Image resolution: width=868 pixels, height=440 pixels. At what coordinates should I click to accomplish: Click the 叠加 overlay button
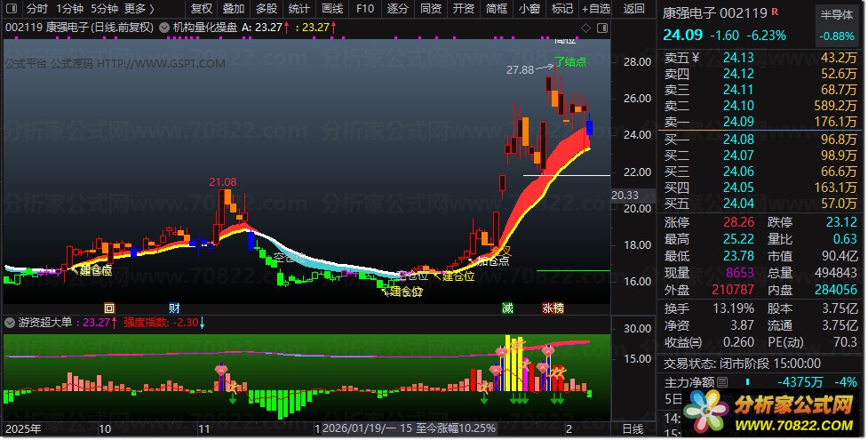click(x=234, y=8)
